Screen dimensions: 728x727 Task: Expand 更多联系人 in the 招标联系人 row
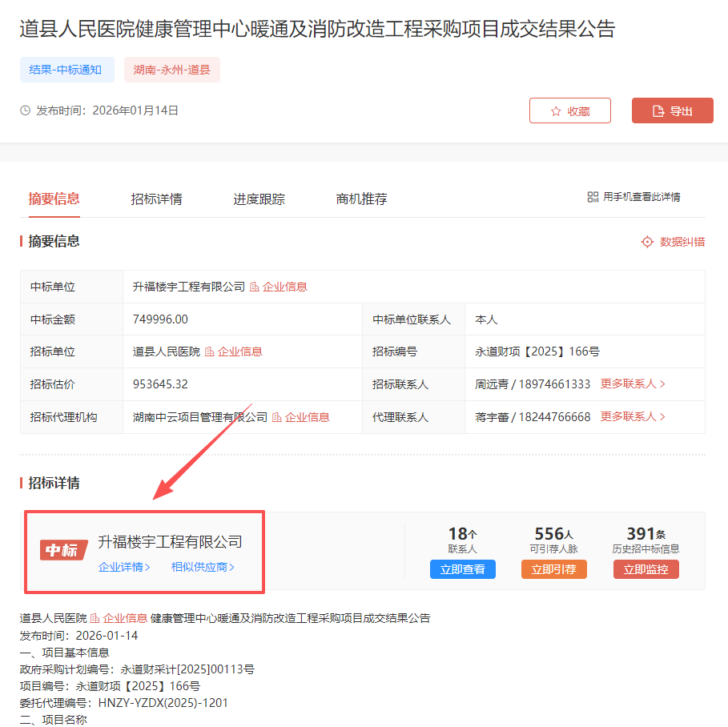(x=633, y=384)
